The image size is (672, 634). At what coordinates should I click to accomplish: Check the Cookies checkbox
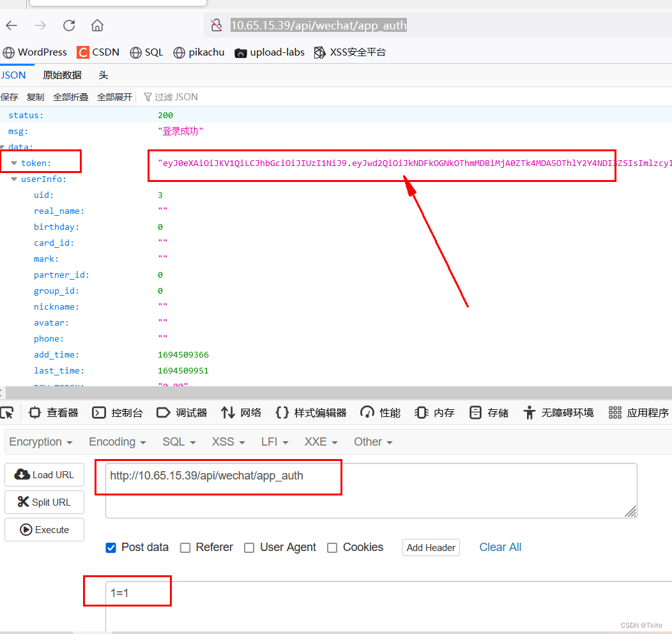click(332, 547)
